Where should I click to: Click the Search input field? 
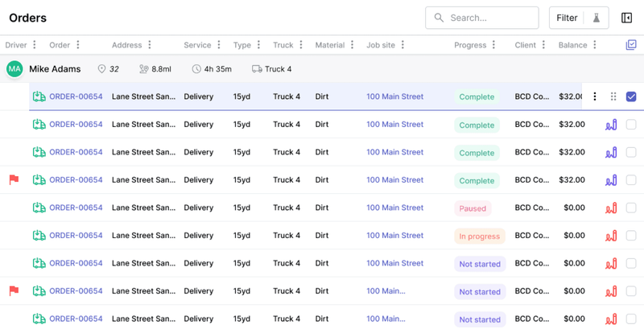tap(482, 18)
